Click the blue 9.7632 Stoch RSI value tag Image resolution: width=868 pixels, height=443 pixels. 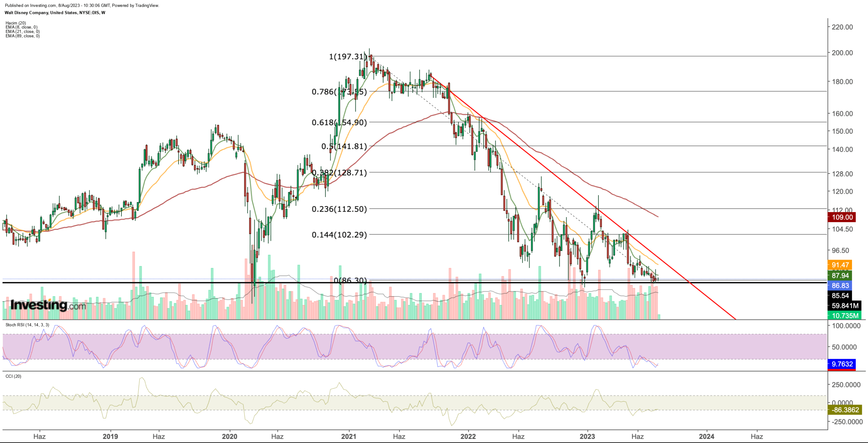tap(842, 364)
